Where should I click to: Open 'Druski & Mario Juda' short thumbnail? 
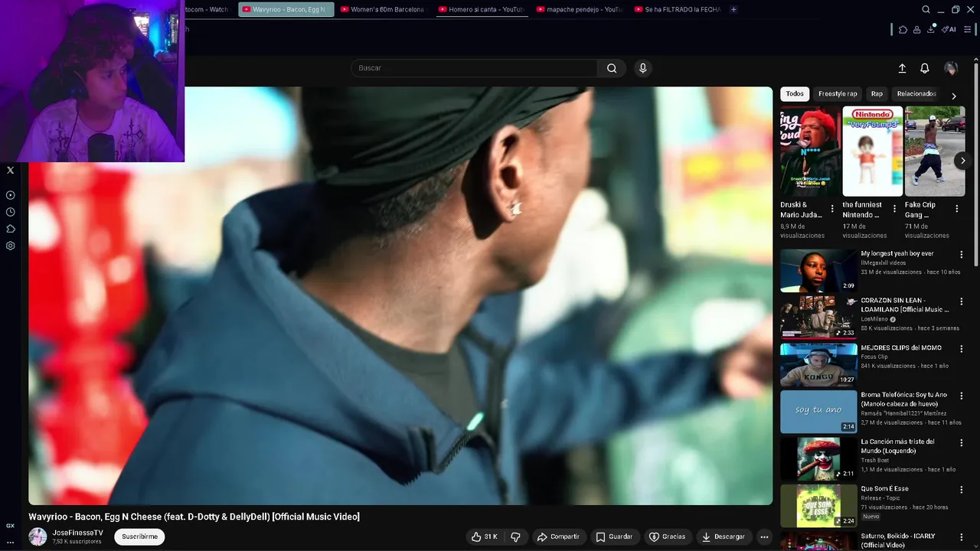(810, 152)
